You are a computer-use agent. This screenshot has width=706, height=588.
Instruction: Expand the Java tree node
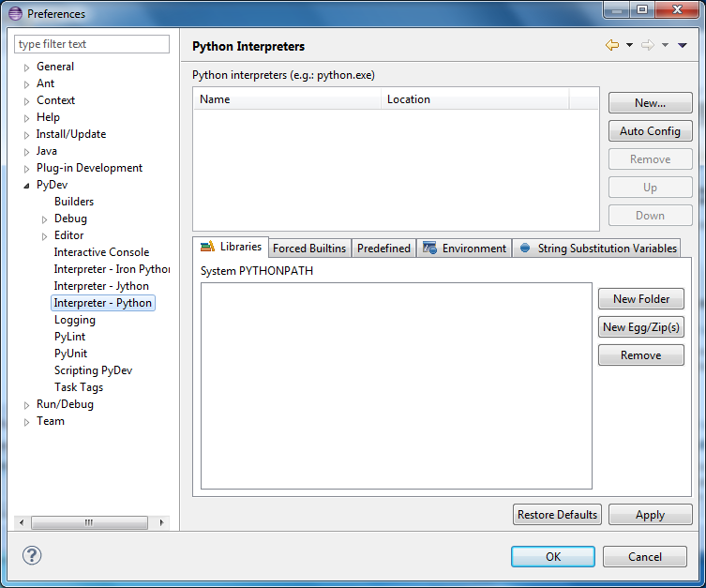click(x=26, y=152)
